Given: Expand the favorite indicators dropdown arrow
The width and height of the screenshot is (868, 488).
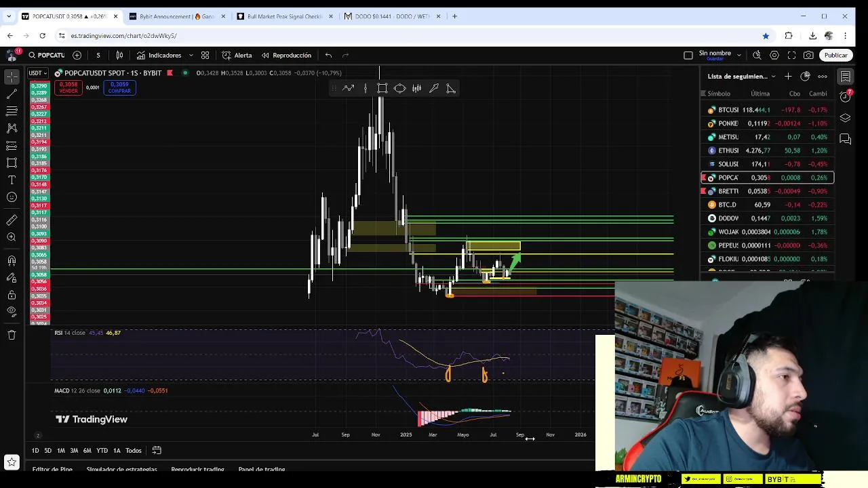Looking at the screenshot, I should 191,56.
